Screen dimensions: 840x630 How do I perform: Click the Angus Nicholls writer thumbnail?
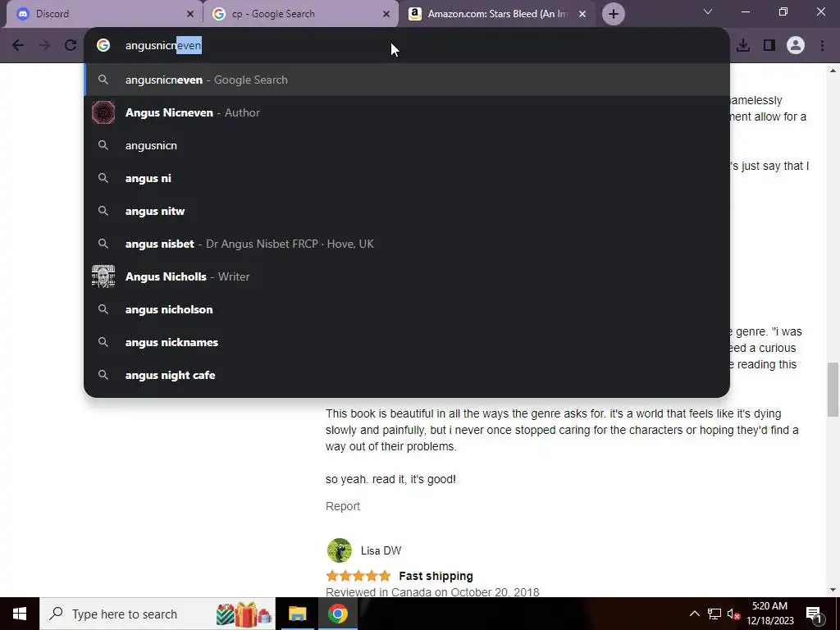click(103, 276)
